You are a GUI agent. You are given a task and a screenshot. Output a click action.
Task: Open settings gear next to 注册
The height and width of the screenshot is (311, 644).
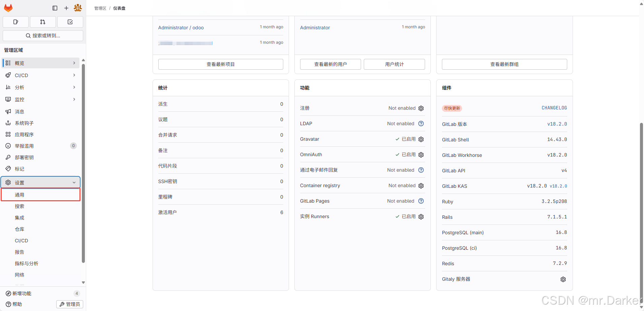(421, 108)
